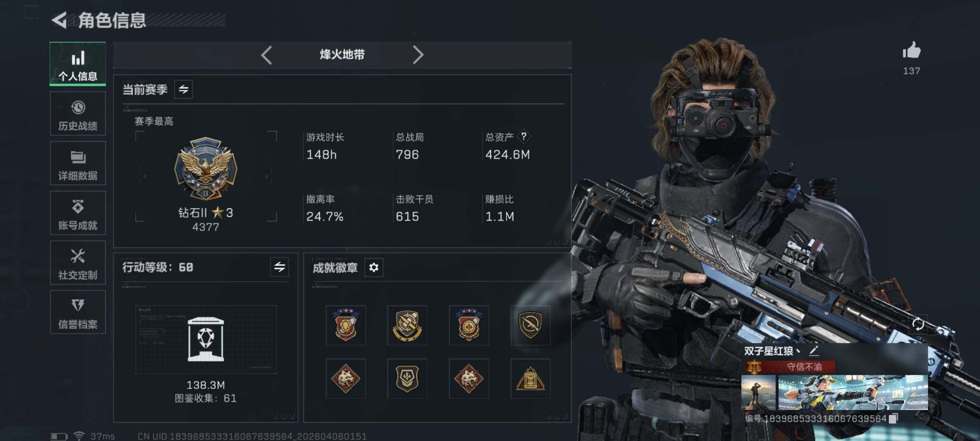Select the 守信不渝 title banner
The height and width of the screenshot is (441, 980).
pos(789,367)
